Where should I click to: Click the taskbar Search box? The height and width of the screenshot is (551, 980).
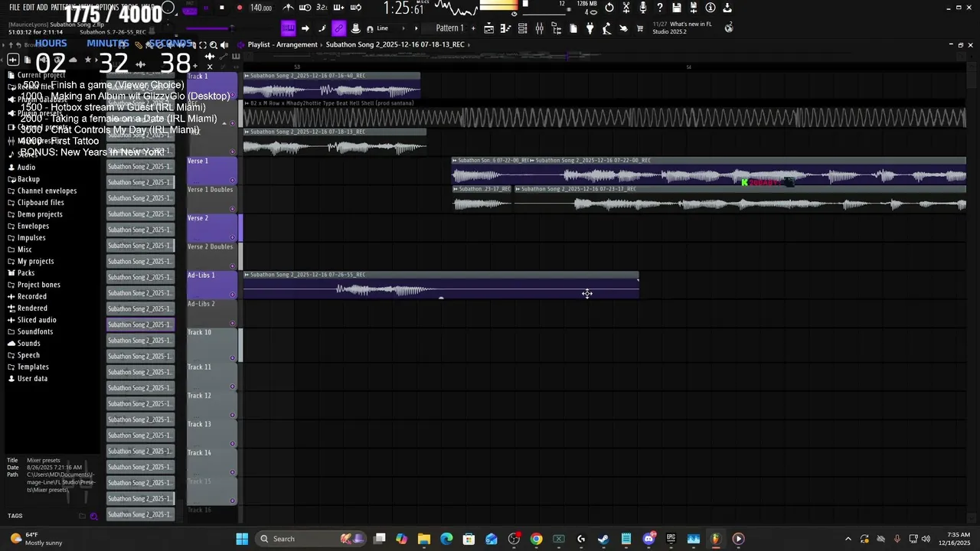[x=310, y=539]
